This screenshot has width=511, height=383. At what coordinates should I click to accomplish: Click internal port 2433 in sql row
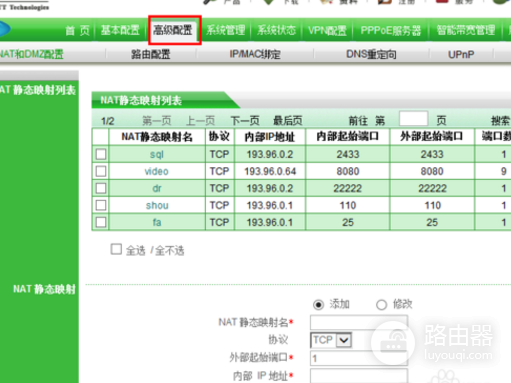point(348,154)
